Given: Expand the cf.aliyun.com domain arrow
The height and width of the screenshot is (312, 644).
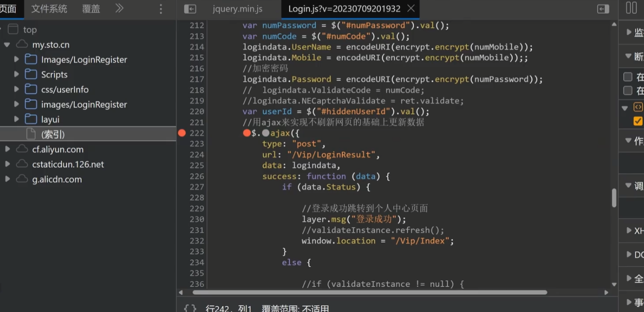Looking at the screenshot, I should tap(7, 149).
